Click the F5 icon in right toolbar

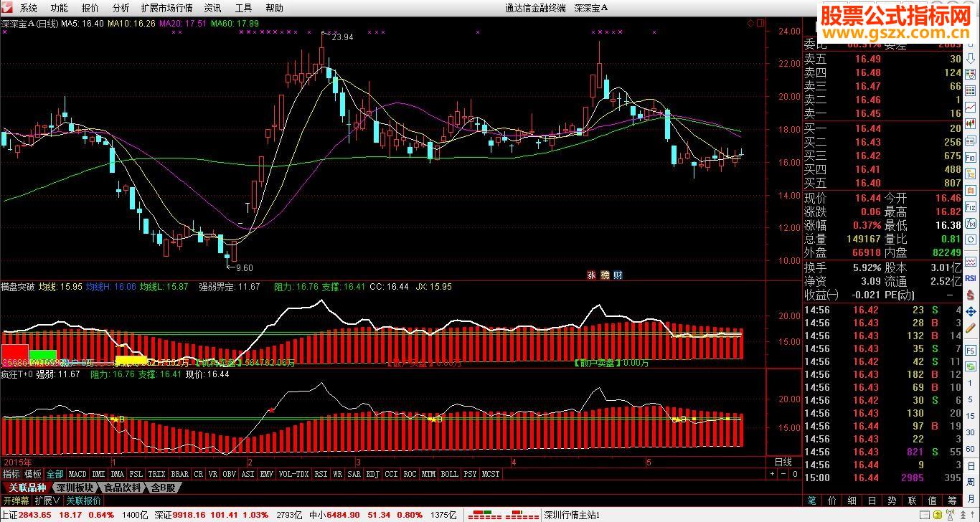[970, 350]
